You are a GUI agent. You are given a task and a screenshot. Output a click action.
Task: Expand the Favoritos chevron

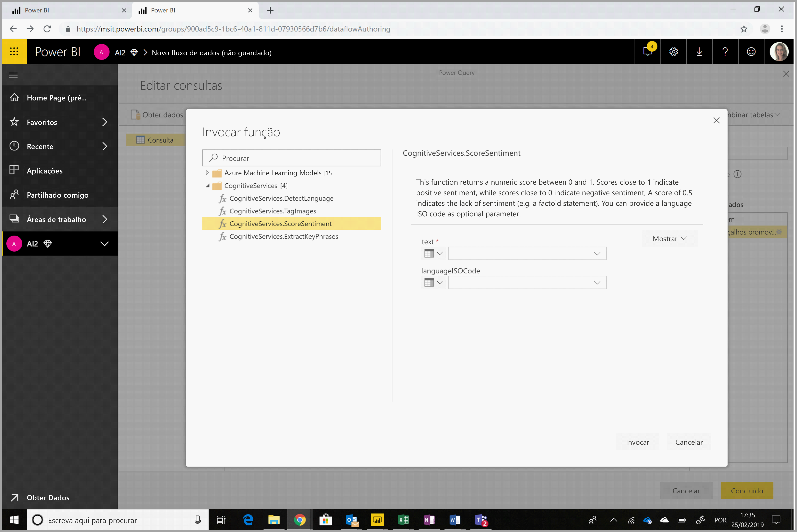(105, 122)
